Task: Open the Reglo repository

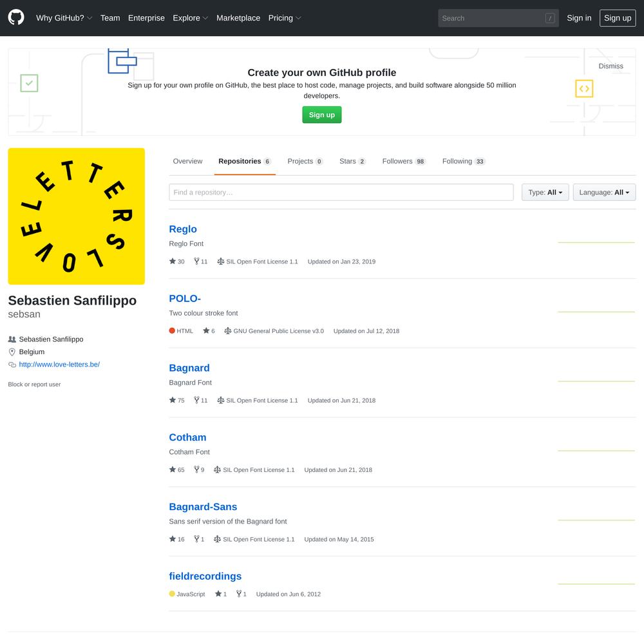Action: pyautogui.click(x=183, y=229)
